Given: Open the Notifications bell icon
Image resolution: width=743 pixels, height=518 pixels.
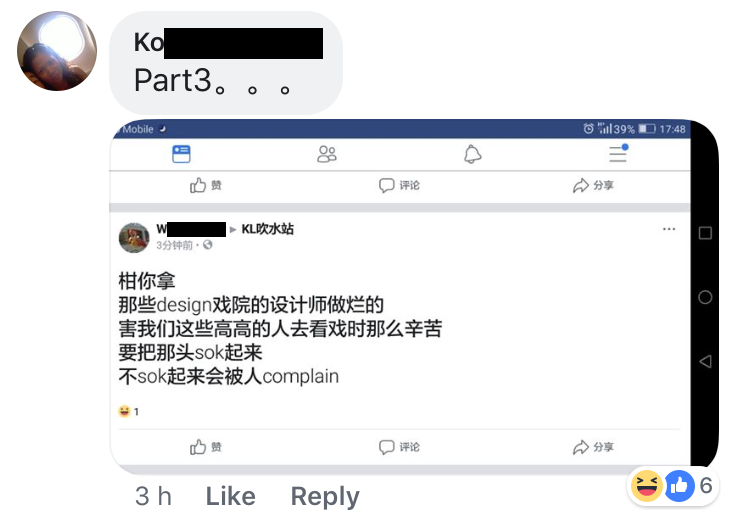Looking at the screenshot, I should coord(472,154).
